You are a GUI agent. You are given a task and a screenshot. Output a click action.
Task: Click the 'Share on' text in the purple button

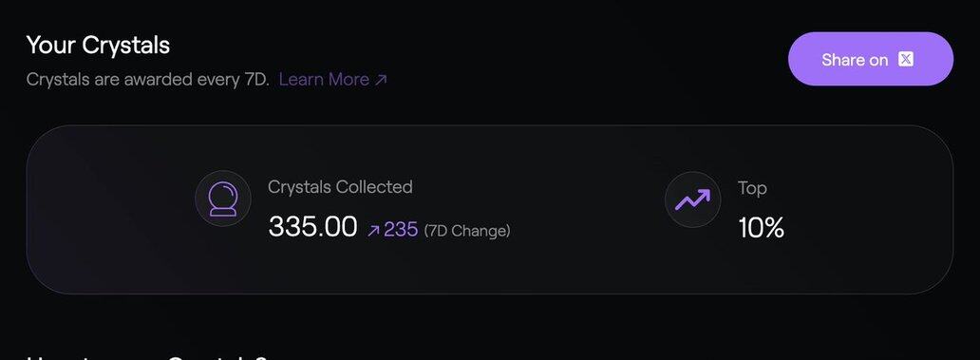coord(855,60)
